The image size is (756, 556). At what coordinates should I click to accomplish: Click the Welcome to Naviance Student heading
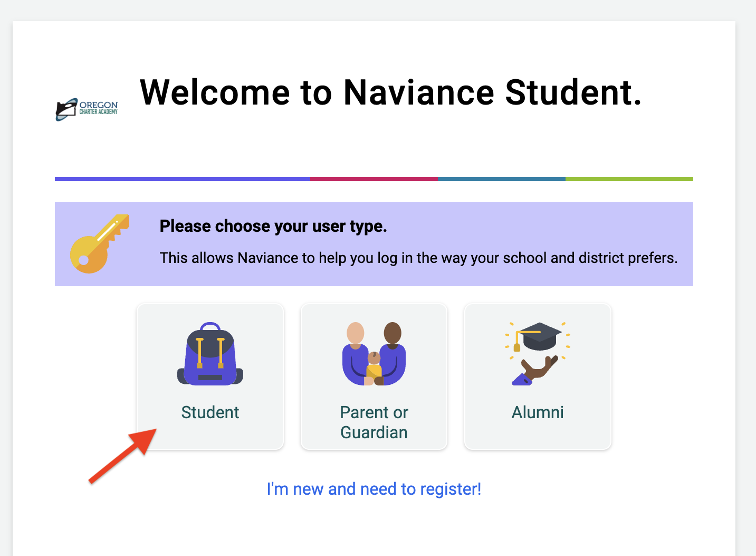click(391, 92)
